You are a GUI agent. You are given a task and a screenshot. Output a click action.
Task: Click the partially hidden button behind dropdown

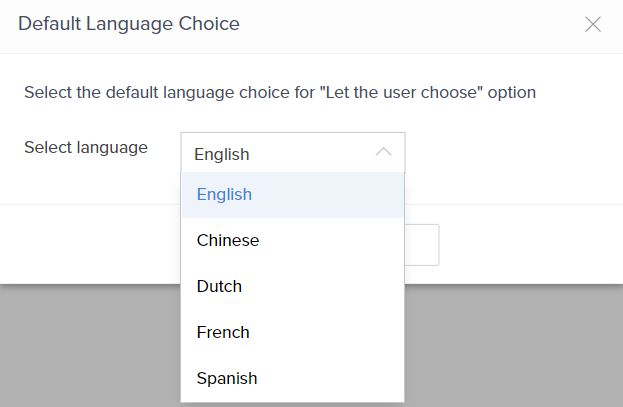pyautogui.click(x=422, y=245)
